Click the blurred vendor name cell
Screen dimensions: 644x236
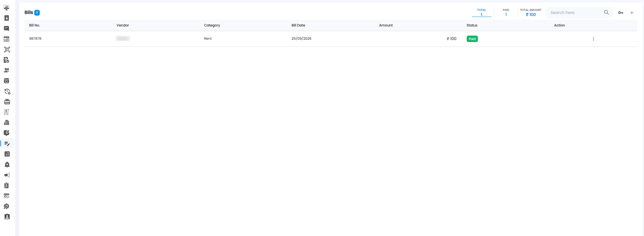(x=123, y=39)
